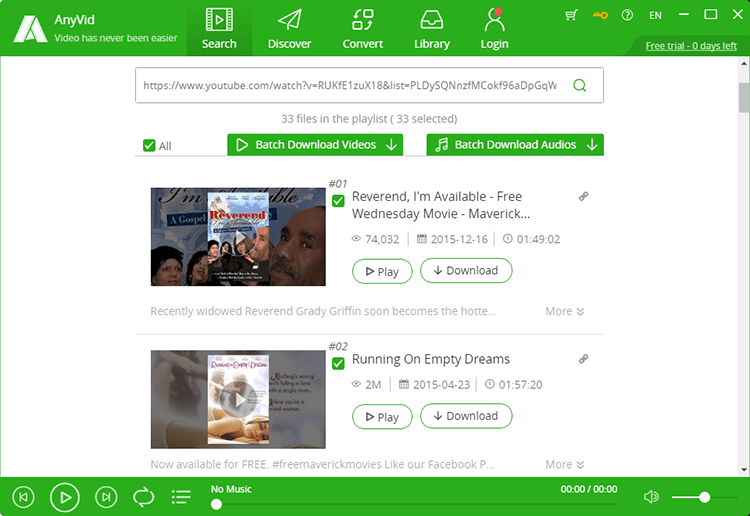Viewport: 750px width, 516px height.
Task: Mute using the speaker volume icon
Action: [x=651, y=497]
